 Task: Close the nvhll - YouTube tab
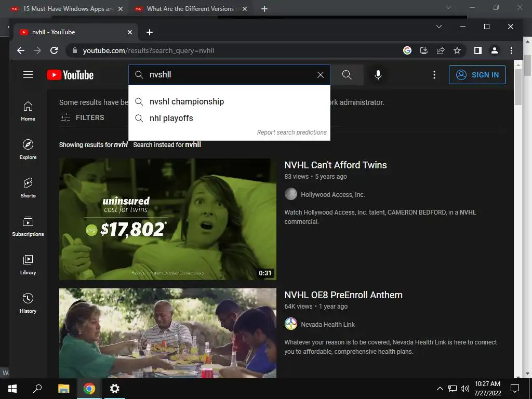point(129,32)
